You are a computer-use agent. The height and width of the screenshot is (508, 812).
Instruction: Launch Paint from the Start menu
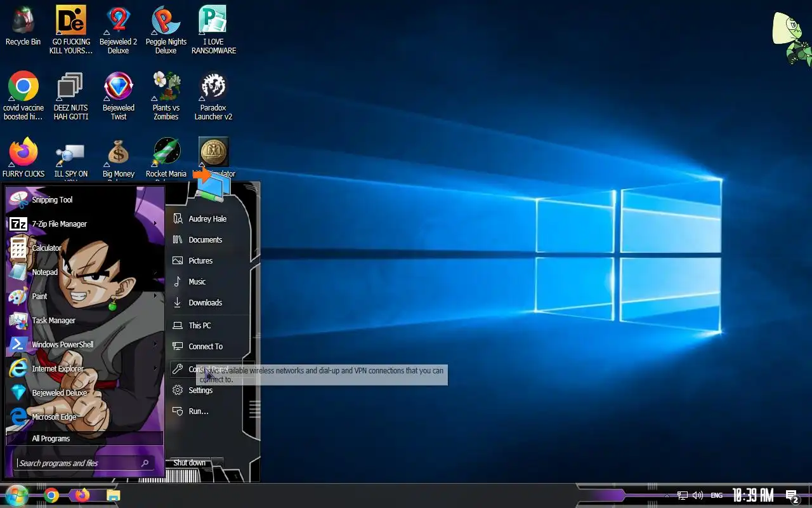point(84,297)
